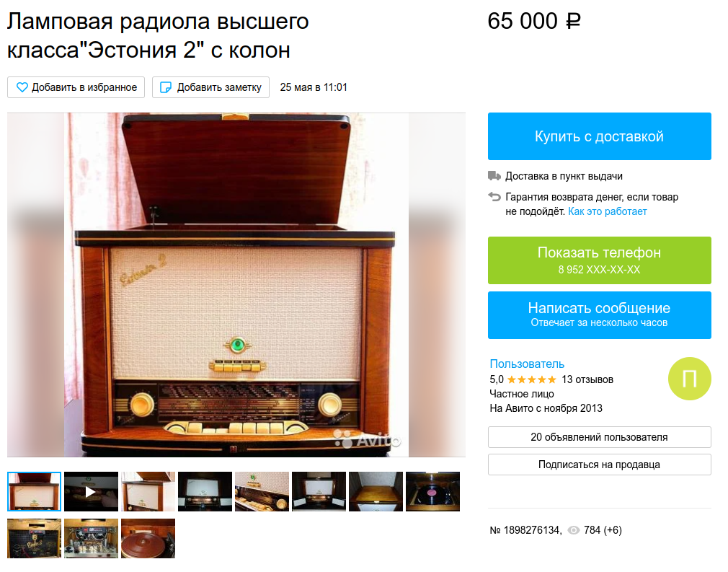Play the video thumbnail in the gallery
This screenshot has height=572, width=728.
[x=91, y=492]
